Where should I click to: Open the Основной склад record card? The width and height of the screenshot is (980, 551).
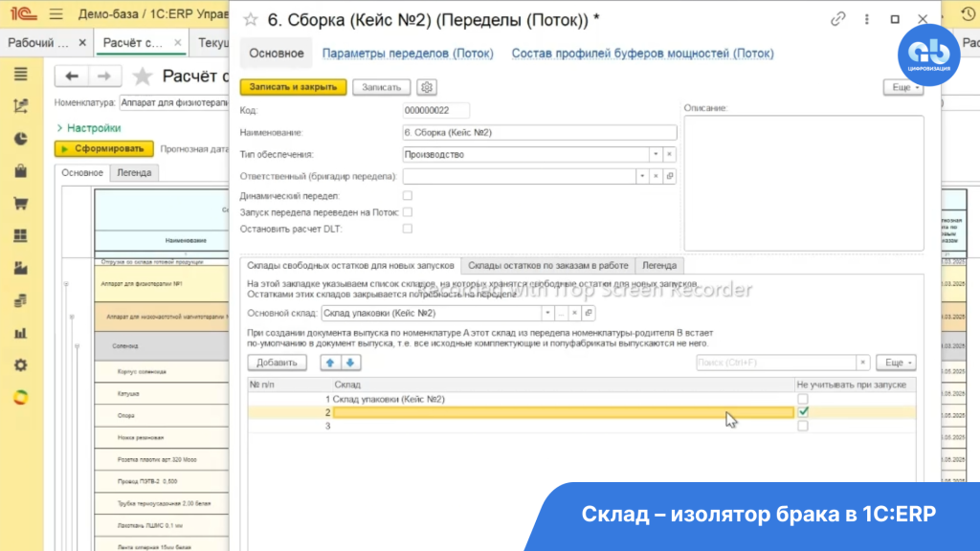[589, 313]
